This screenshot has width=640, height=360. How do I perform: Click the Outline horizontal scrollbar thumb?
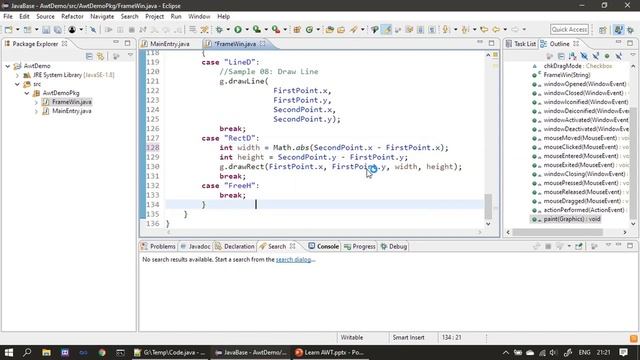click(558, 232)
